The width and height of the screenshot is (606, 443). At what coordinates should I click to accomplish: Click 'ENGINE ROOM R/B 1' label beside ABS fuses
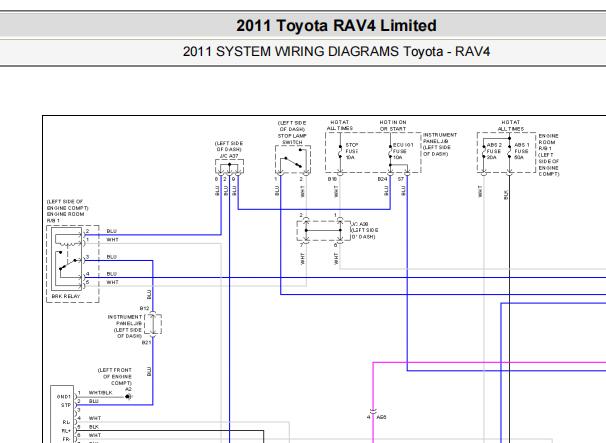pos(547,142)
